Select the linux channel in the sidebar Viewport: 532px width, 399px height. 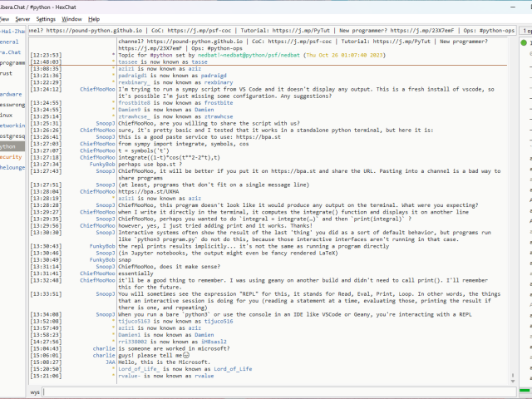click(x=7, y=115)
